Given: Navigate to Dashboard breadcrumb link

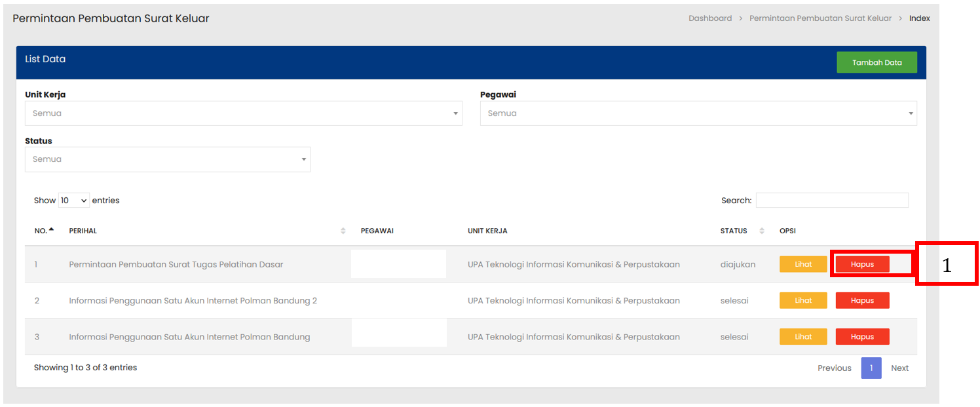Looking at the screenshot, I should [x=709, y=18].
